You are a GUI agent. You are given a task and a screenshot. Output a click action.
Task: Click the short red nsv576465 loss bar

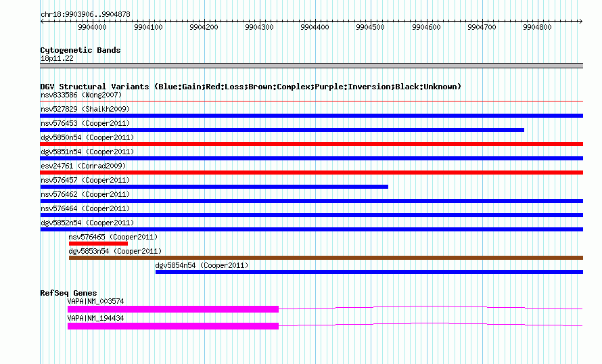tap(98, 244)
